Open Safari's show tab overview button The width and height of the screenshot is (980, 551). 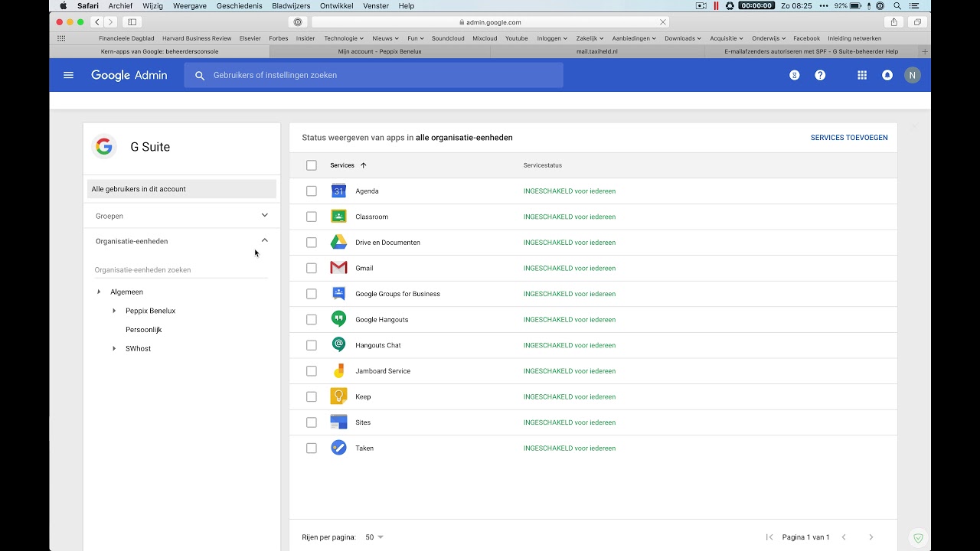[x=917, y=22]
